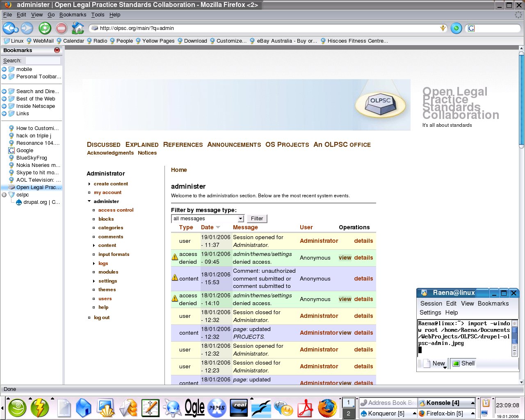Click the browser Back arrow button
Screen dimensions: 525x420
(8, 28)
